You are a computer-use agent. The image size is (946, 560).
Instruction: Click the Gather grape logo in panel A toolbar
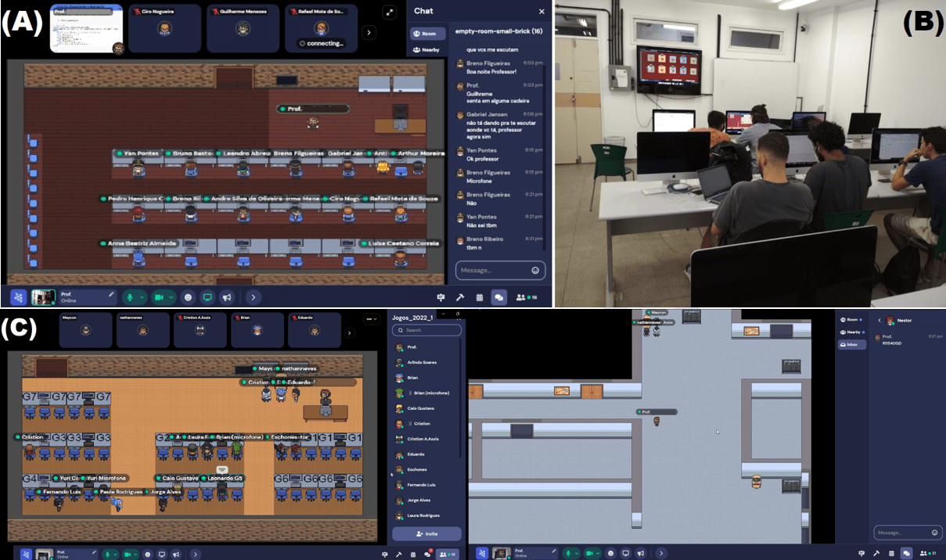pos(16,297)
